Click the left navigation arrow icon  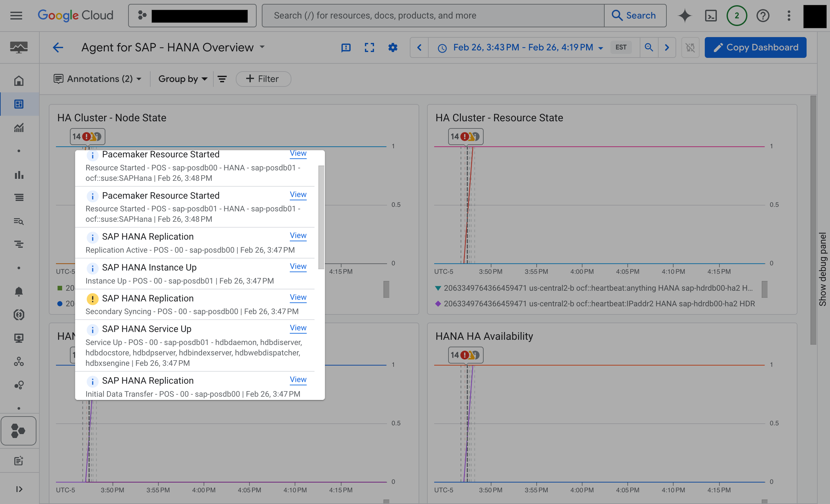(x=419, y=47)
